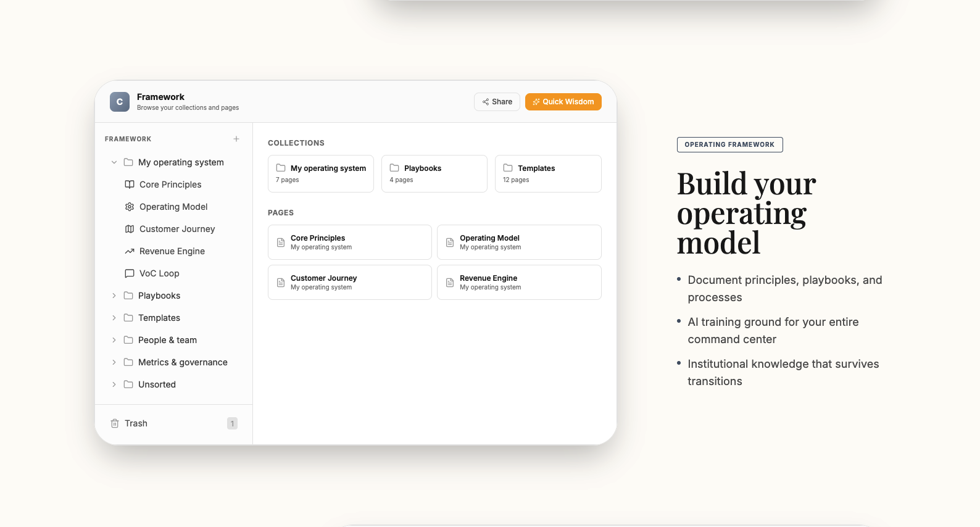Expand the Metrics & governance folder

point(114,362)
